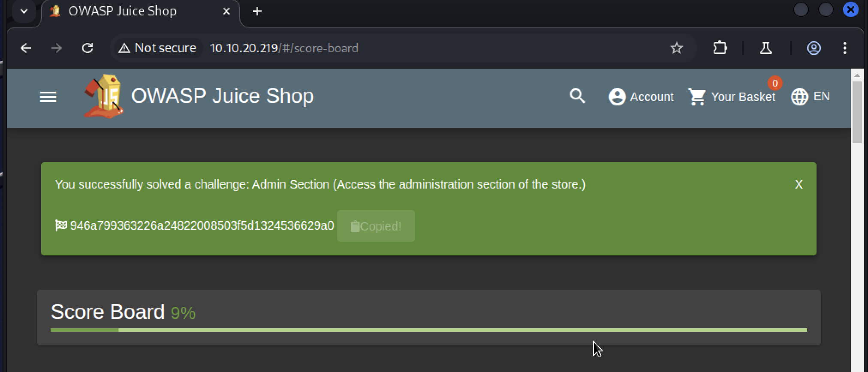Open Your Basket

732,97
